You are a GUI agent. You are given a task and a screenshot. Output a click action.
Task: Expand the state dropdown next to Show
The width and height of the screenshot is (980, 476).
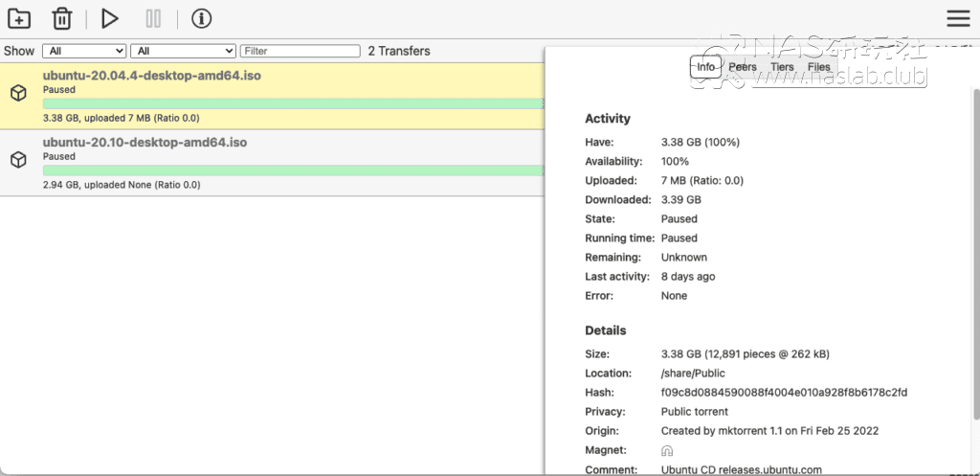(x=84, y=51)
